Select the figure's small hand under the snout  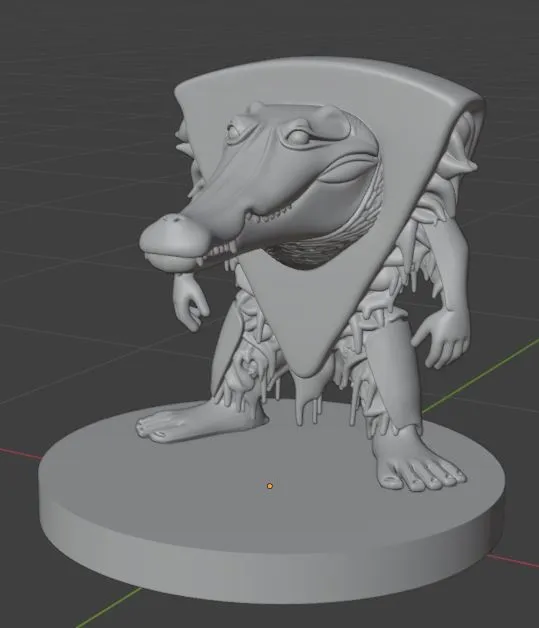point(191,300)
